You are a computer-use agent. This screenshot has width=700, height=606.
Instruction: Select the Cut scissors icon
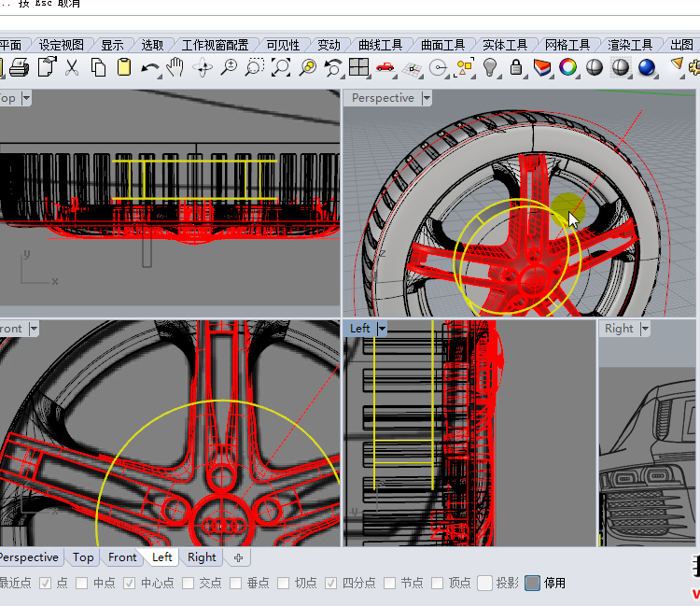(x=72, y=67)
